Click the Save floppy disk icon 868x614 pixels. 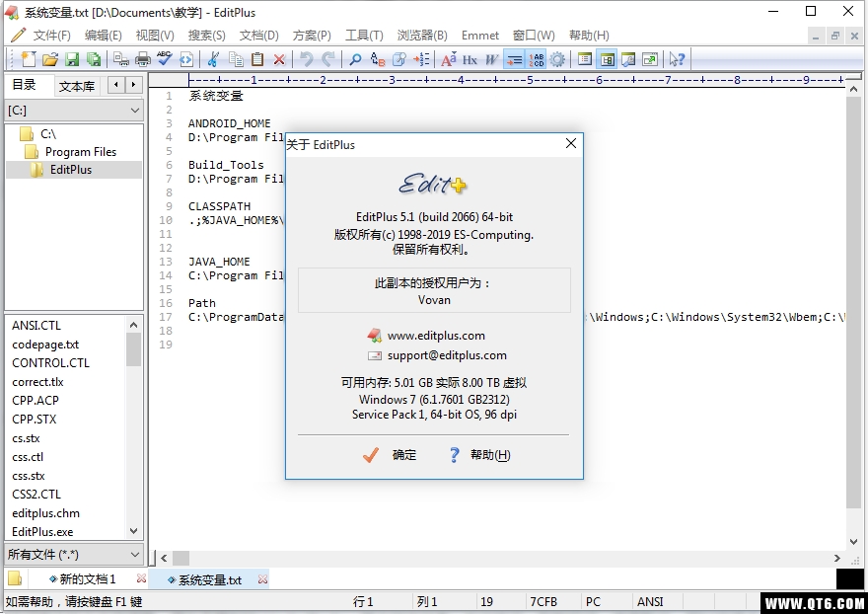tap(72, 59)
